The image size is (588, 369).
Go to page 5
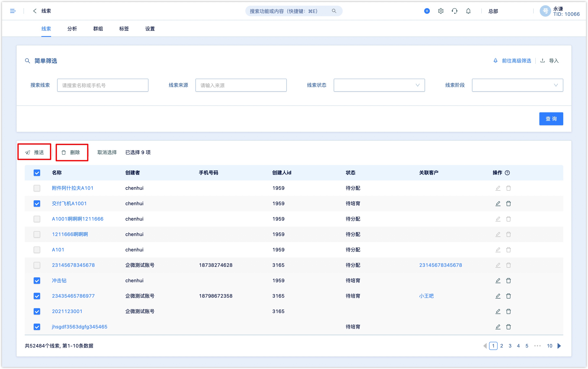tap(527, 345)
